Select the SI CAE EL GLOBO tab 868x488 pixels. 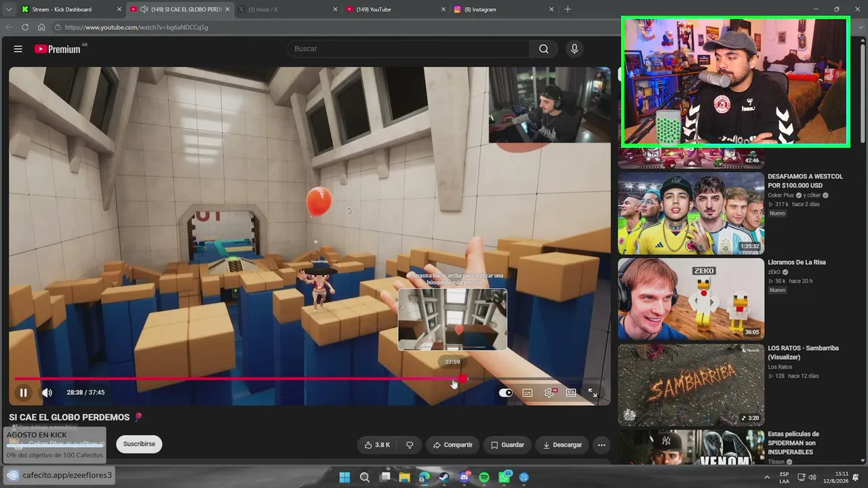coord(180,9)
